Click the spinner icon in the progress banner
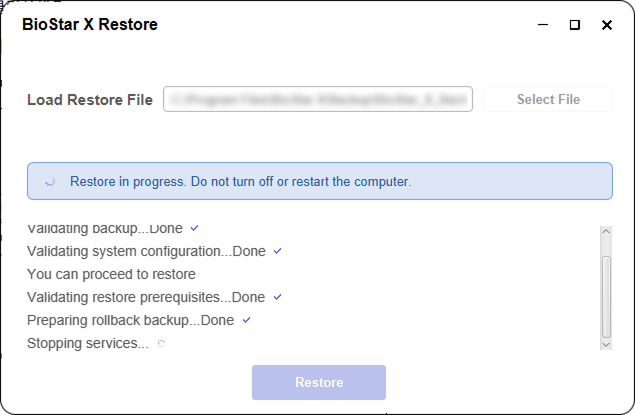This screenshot has height=415, width=635. (x=51, y=182)
